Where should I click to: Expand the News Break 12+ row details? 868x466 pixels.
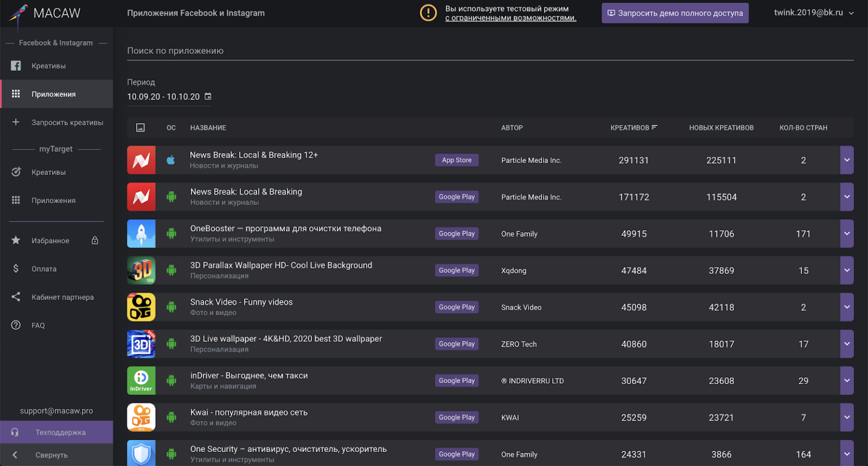coord(847,160)
